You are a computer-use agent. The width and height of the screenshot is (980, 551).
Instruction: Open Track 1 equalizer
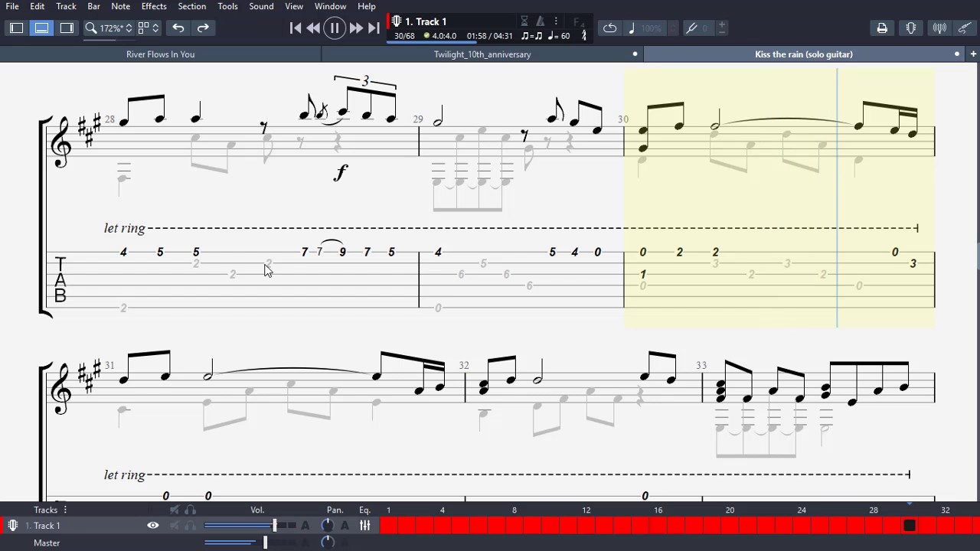click(365, 526)
